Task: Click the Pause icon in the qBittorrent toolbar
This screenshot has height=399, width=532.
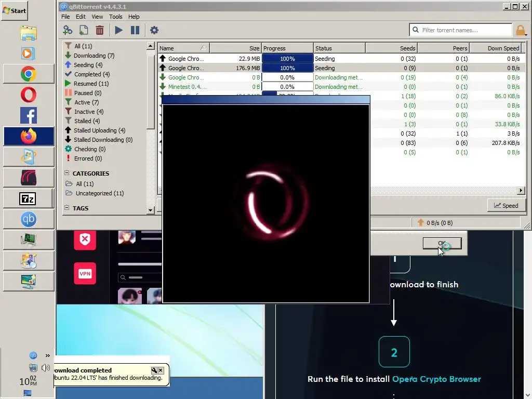Action: (x=135, y=30)
